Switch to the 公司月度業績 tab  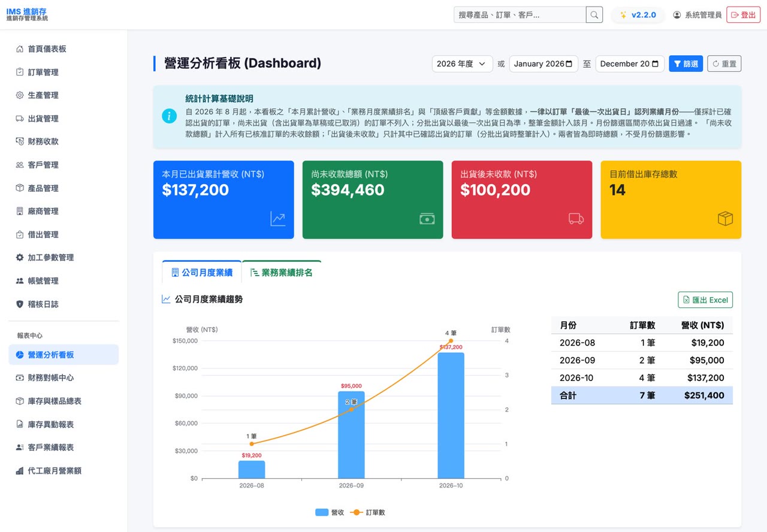202,273
